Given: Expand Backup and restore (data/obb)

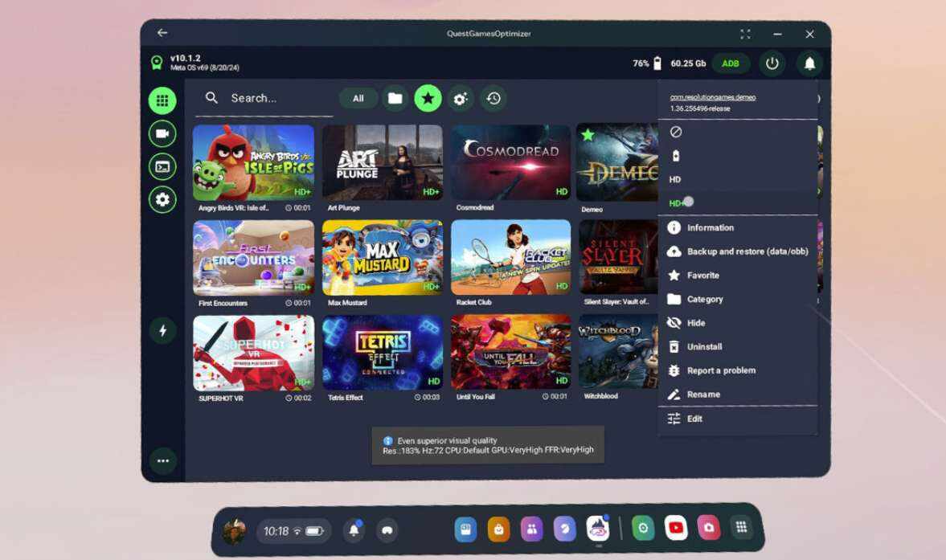Looking at the screenshot, I should click(x=747, y=251).
